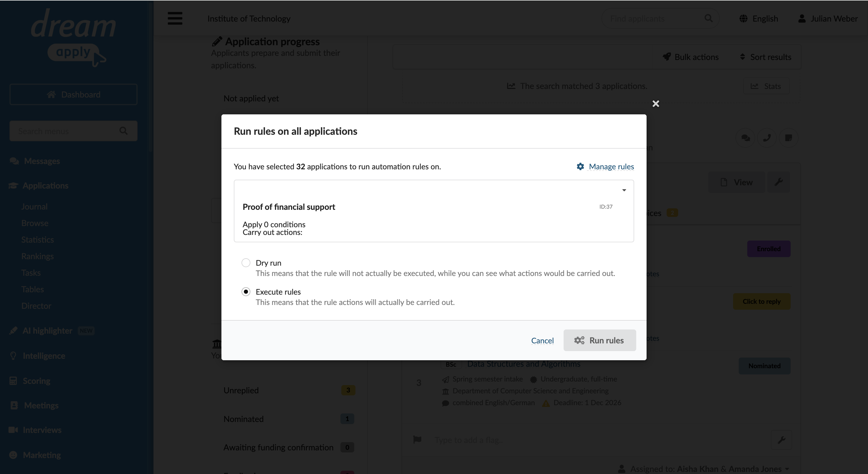Go to the Dashboard
The width and height of the screenshot is (868, 474).
(x=74, y=95)
